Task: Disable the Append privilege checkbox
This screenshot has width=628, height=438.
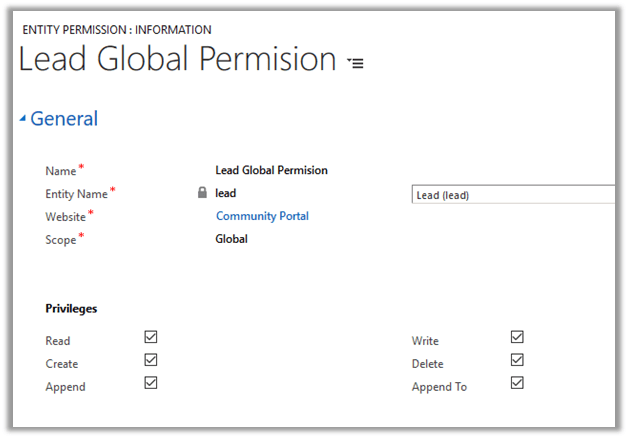Action: [151, 383]
